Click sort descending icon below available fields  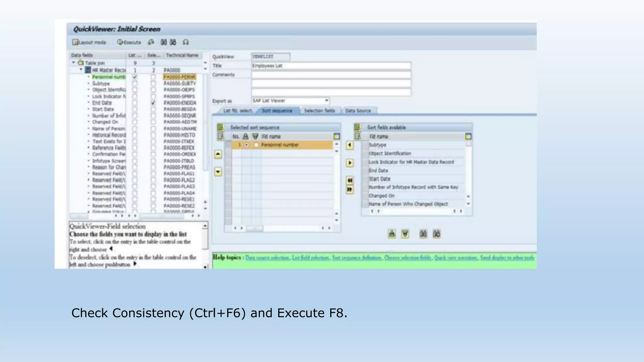[x=405, y=234]
